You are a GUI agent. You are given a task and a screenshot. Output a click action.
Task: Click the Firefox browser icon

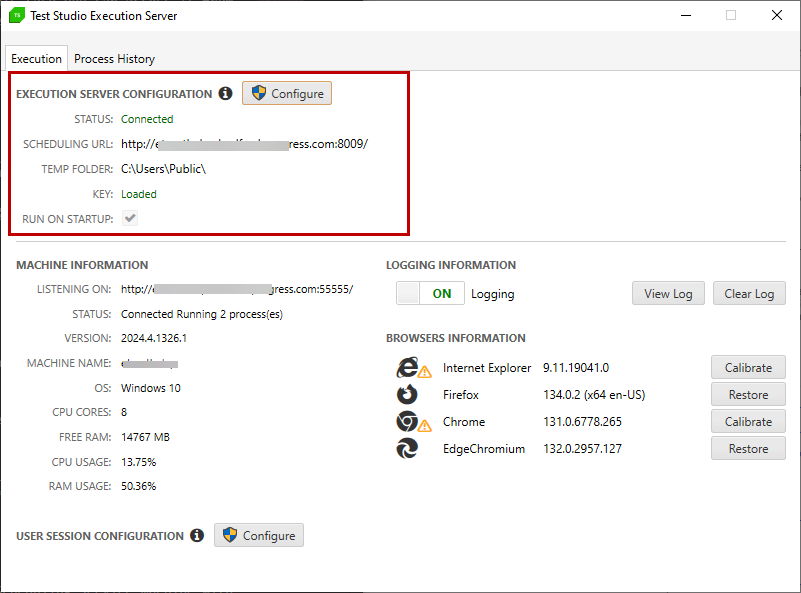pos(407,394)
